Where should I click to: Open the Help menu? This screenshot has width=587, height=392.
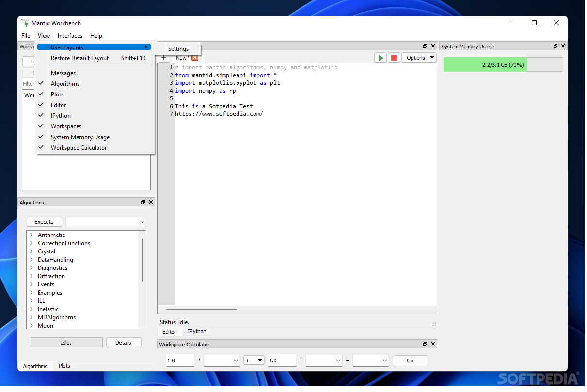(x=96, y=36)
